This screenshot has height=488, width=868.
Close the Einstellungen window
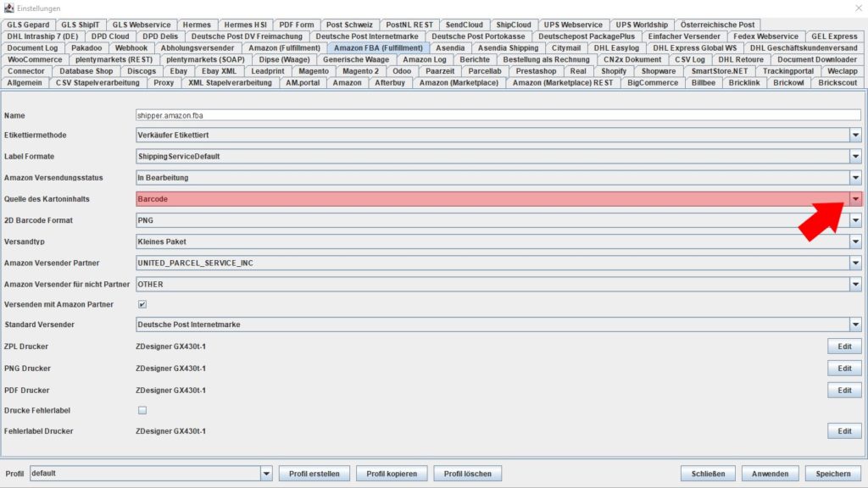(x=858, y=8)
